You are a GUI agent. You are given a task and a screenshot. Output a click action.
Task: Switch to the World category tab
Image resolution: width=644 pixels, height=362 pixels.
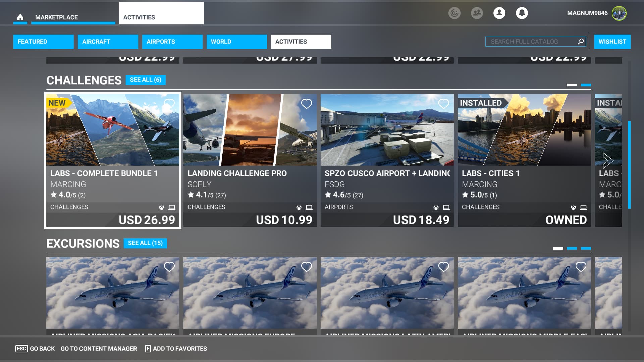[x=236, y=42]
